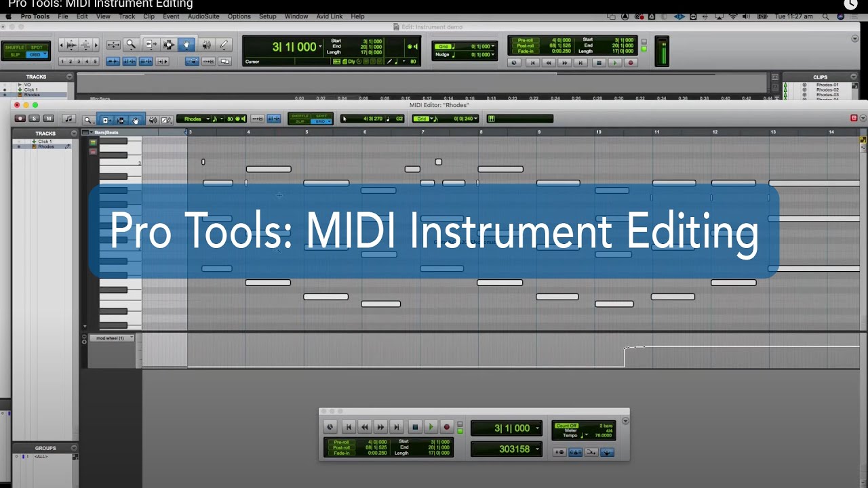Click Record in the floating Transport window

pos(446,427)
